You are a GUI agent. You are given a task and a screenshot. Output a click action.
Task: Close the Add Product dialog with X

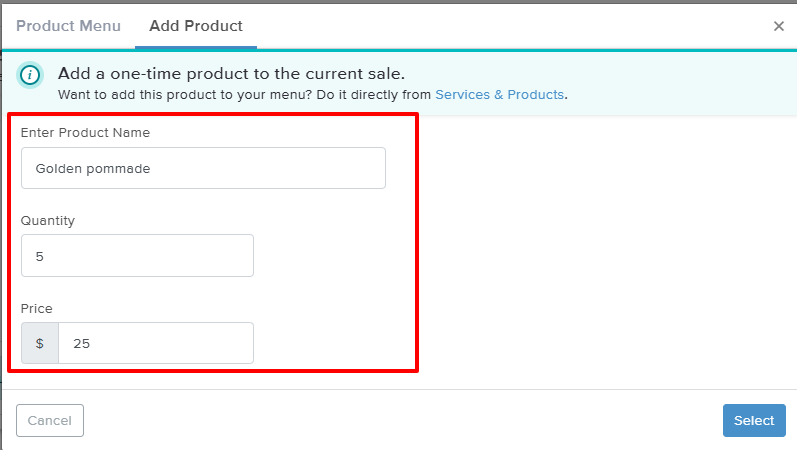pos(779,26)
